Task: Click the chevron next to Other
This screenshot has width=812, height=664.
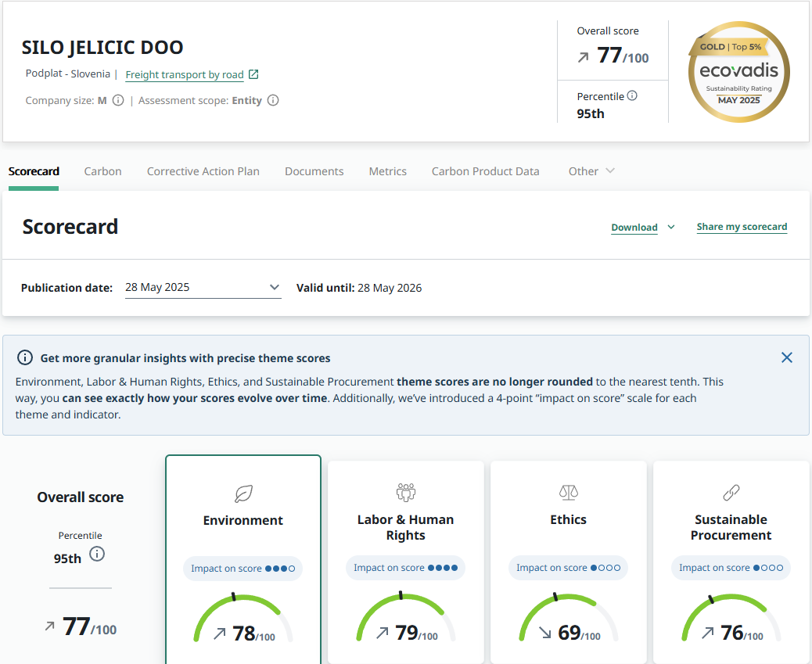Action: point(610,170)
